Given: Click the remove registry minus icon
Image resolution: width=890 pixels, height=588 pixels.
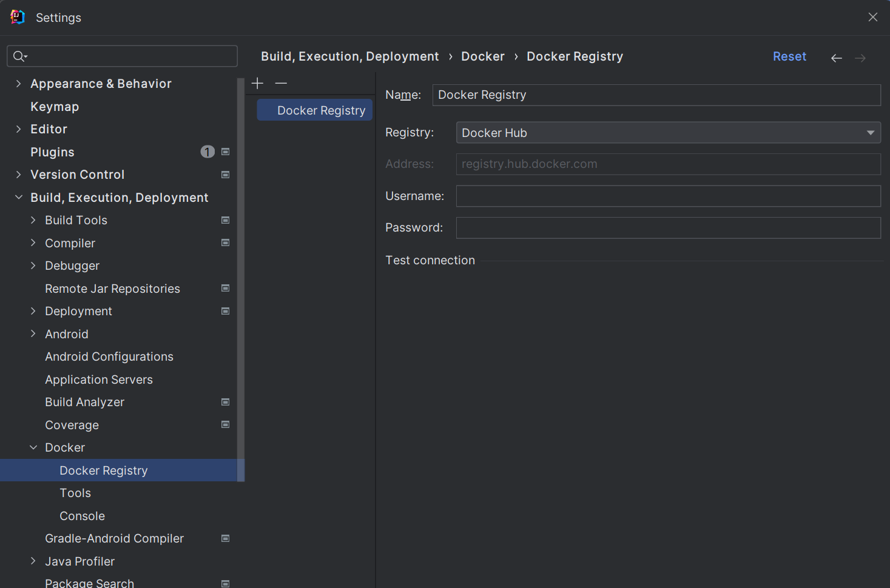Looking at the screenshot, I should coord(281,83).
